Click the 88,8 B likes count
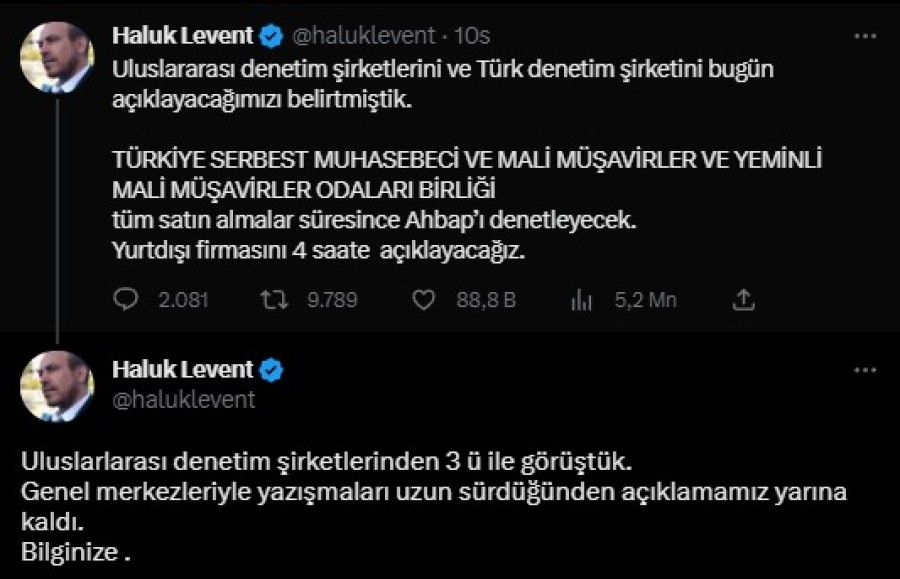The height and width of the screenshot is (579, 900). [486, 300]
